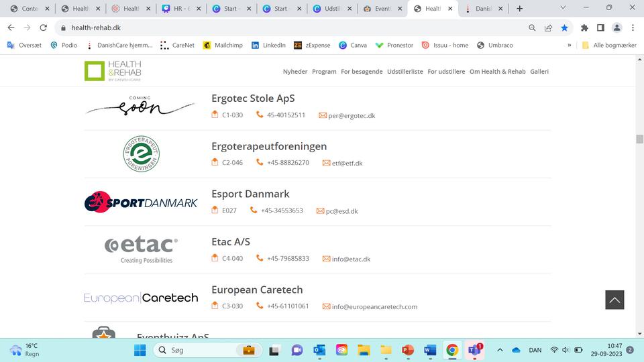Open PowerPoint from the taskbar
The height and width of the screenshot is (362, 644).
click(408, 350)
